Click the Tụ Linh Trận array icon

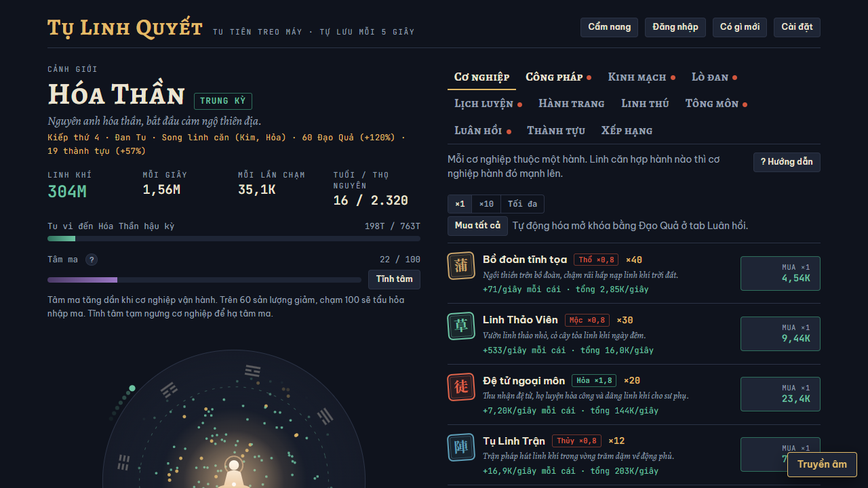pos(461,447)
